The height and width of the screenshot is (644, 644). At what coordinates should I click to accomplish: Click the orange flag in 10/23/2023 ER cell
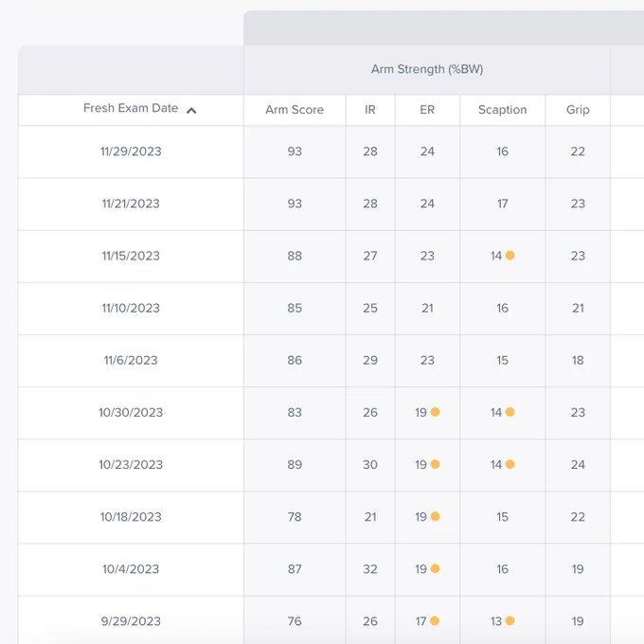435,464
